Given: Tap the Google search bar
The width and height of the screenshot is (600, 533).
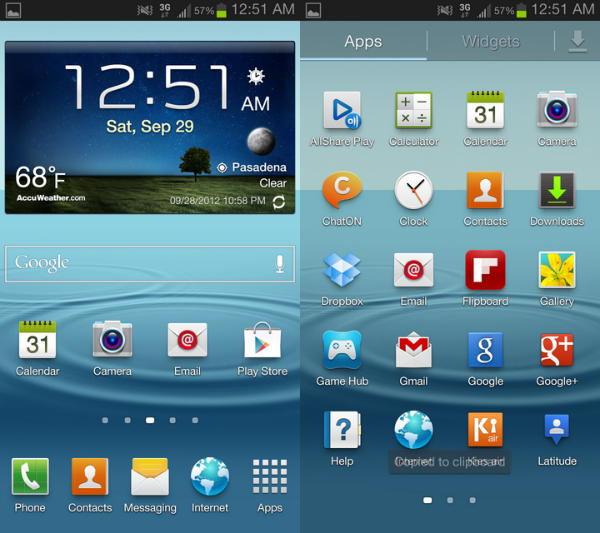Looking at the screenshot, I should click(x=150, y=264).
